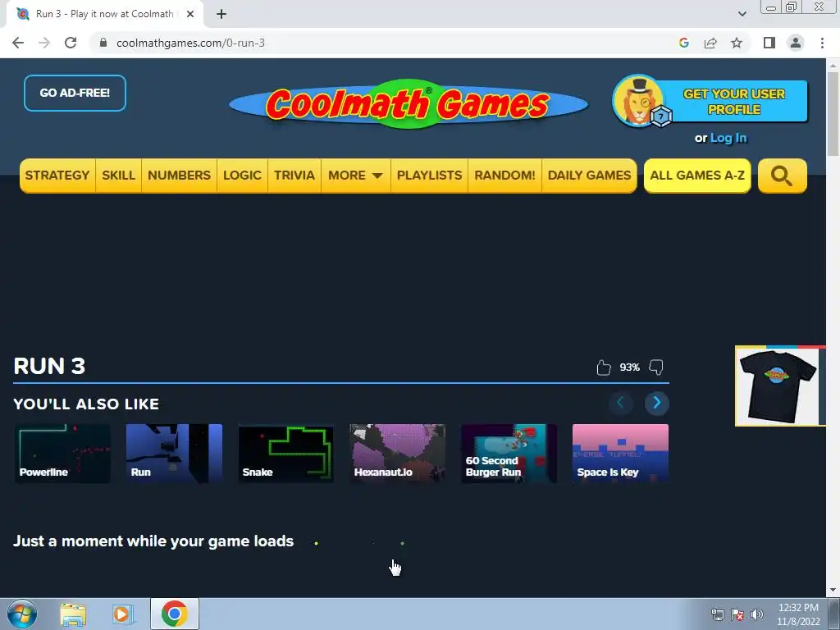Screen dimensions: 840x630
Task: Open File Explorer from the taskbar
Action: pos(73,614)
